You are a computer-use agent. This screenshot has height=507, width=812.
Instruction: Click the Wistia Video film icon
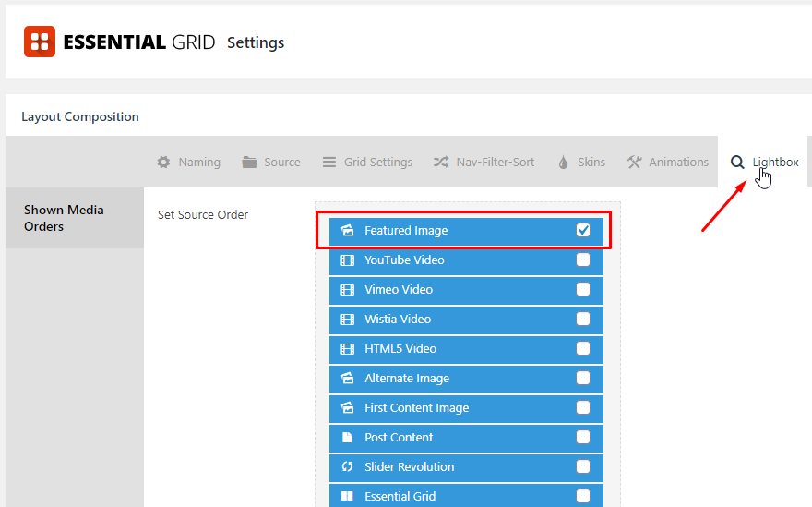348,320
